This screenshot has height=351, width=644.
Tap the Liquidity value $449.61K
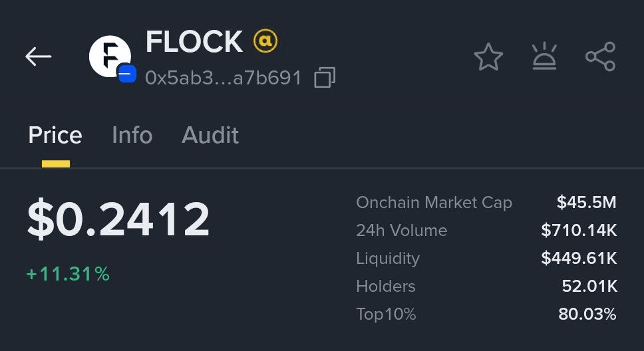pos(579,258)
